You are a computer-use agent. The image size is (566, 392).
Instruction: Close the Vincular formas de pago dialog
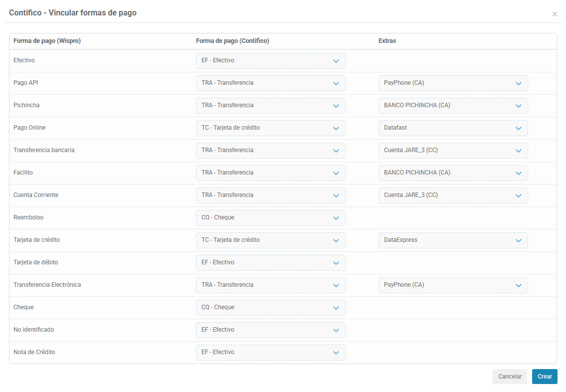[x=555, y=14]
